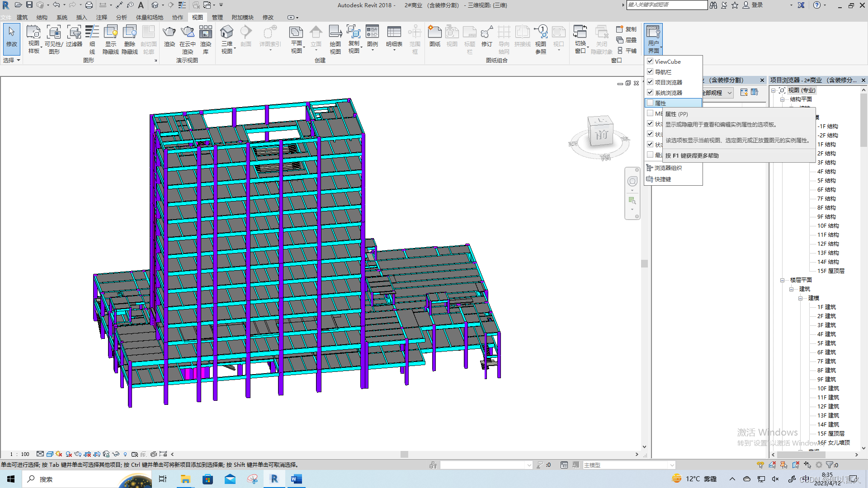Switch to the 管理 ribbon tab
Image resolution: width=868 pixels, height=488 pixels.
[x=217, y=17]
